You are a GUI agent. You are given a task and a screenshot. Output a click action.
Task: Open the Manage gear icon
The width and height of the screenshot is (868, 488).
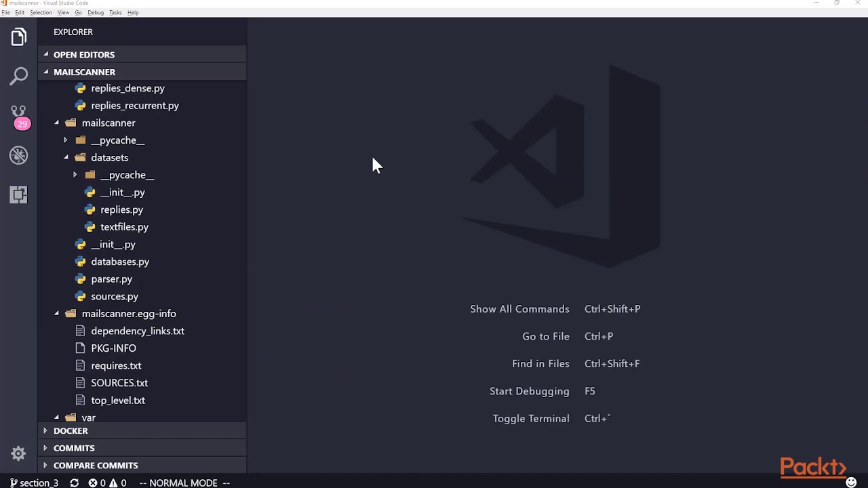pos(18,453)
